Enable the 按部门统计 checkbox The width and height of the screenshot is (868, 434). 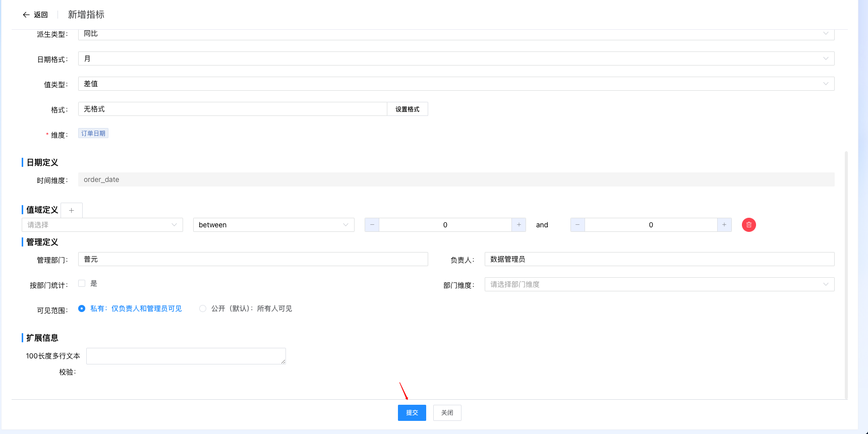82,283
